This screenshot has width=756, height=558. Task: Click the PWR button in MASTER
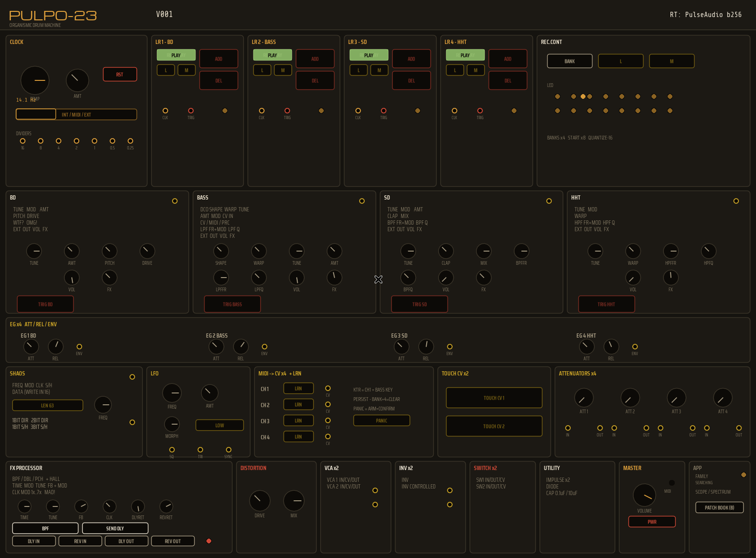click(x=652, y=522)
